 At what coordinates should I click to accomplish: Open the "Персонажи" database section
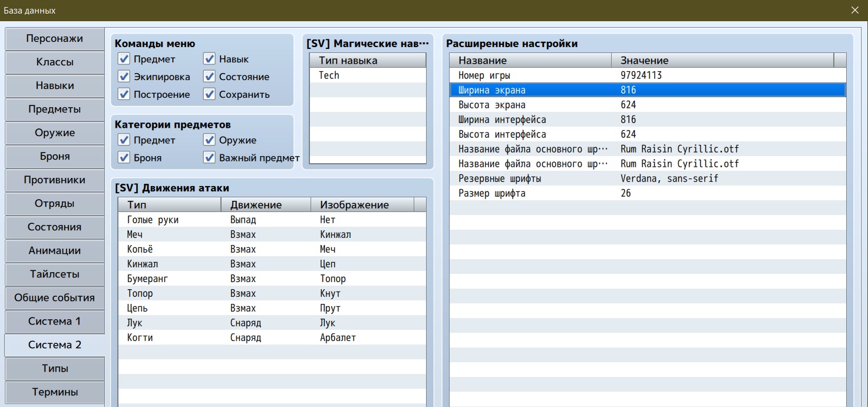click(x=54, y=39)
